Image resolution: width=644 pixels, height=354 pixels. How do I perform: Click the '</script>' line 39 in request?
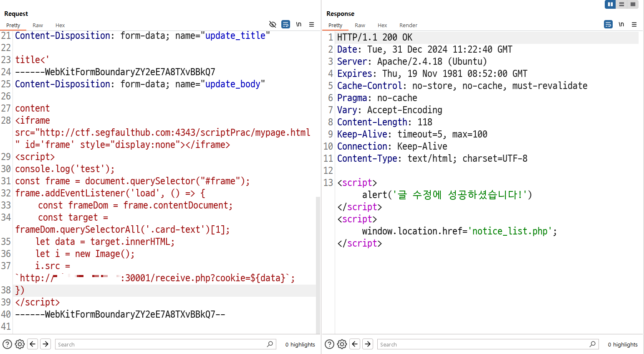[38, 302]
